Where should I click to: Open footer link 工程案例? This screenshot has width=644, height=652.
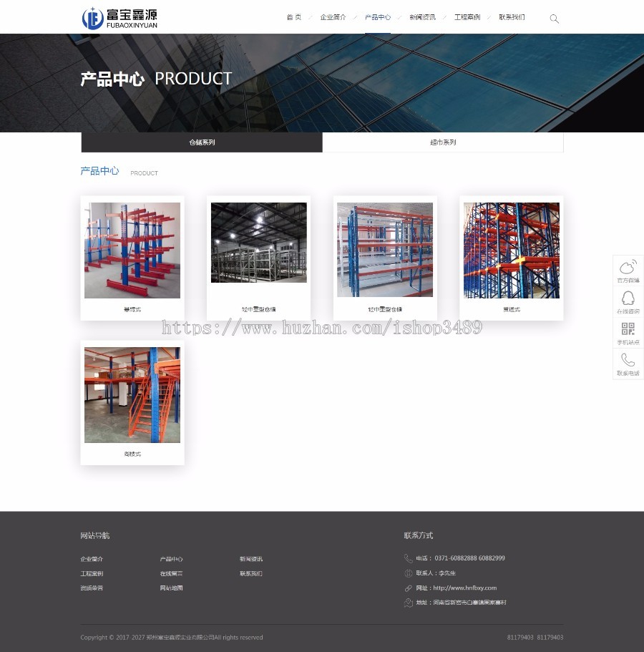click(92, 573)
